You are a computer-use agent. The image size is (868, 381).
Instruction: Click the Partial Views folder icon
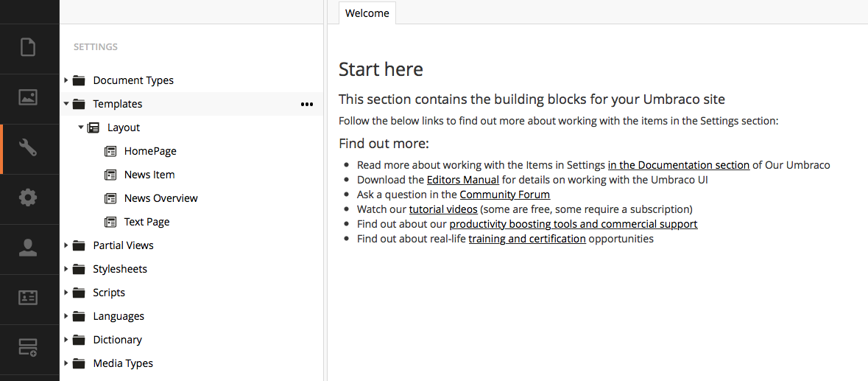click(x=80, y=245)
